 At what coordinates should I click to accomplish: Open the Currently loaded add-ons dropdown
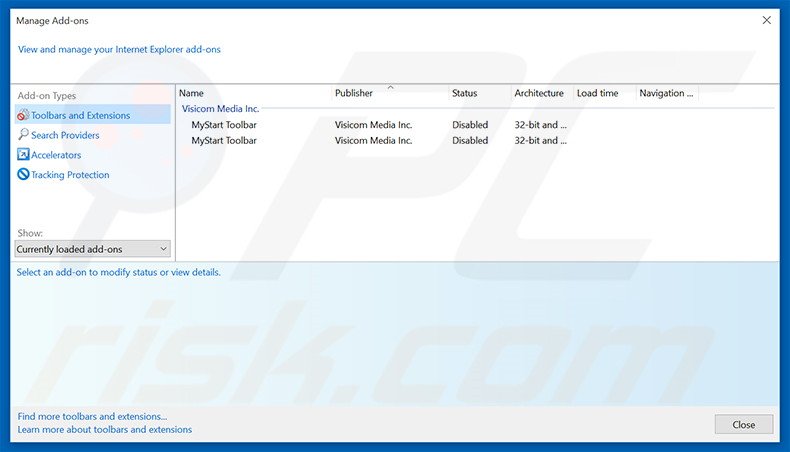(93, 249)
